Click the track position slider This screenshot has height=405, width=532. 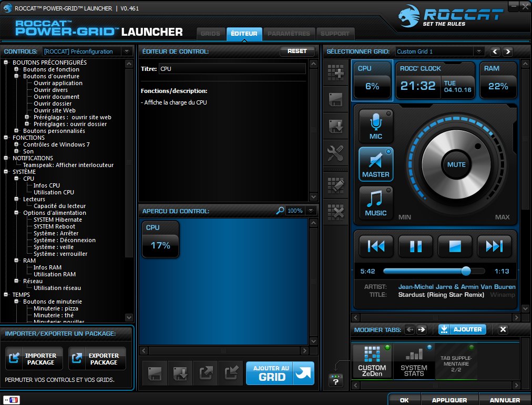point(434,271)
